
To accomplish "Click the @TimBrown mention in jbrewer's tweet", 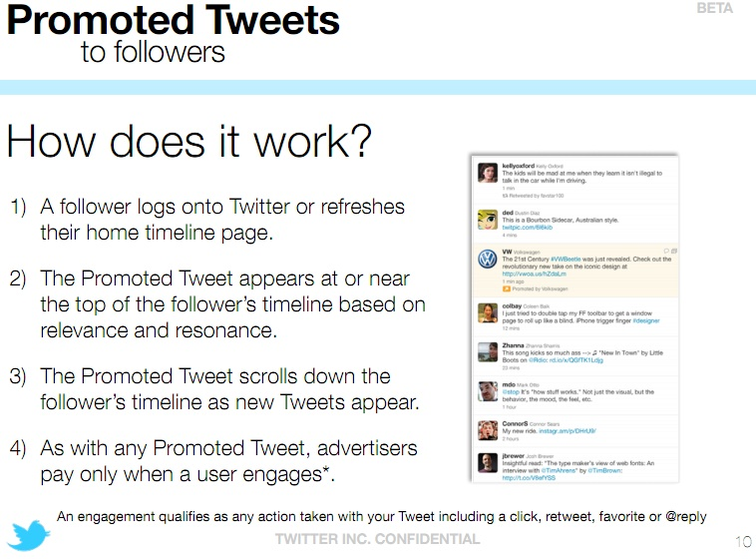I will pos(605,470).
